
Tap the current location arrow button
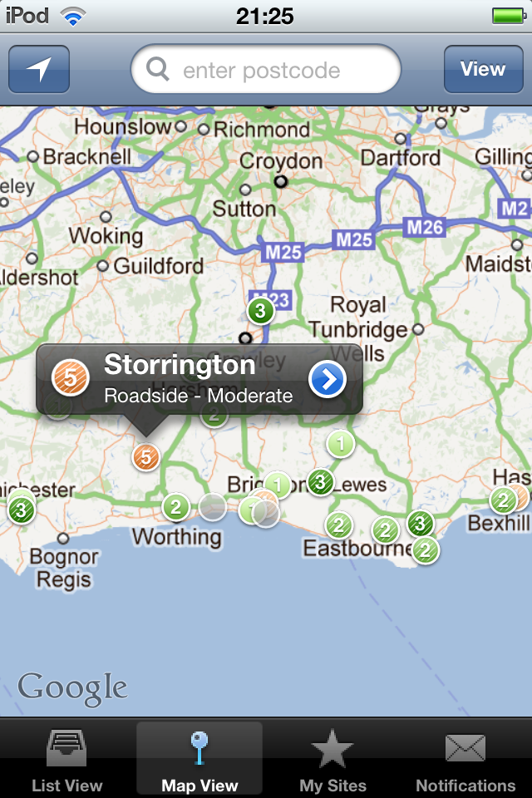click(x=39, y=69)
